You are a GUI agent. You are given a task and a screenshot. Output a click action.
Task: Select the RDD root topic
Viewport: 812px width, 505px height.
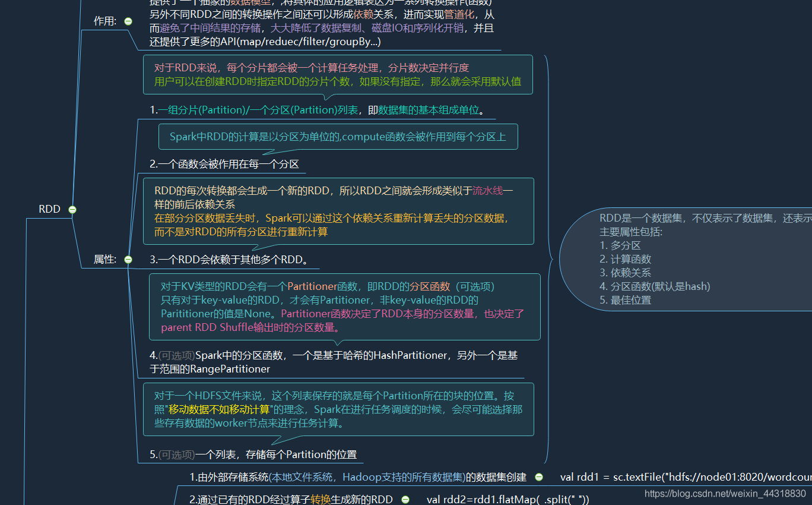(x=50, y=209)
